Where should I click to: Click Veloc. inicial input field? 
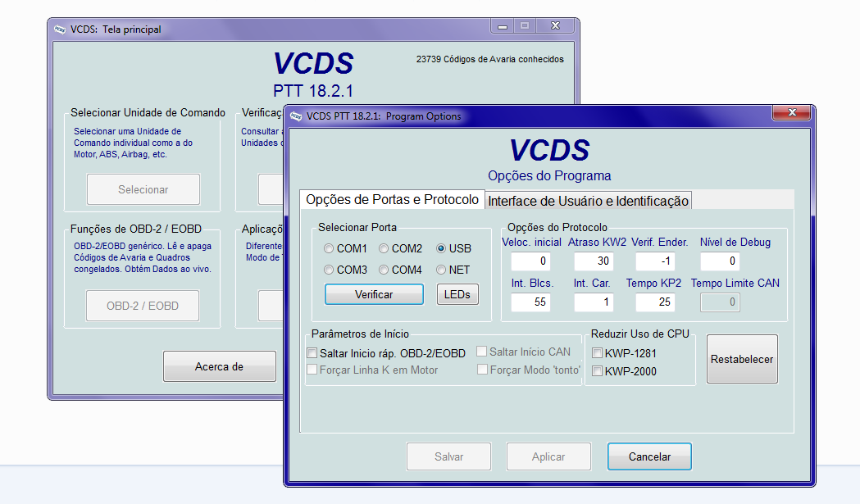[x=530, y=261]
